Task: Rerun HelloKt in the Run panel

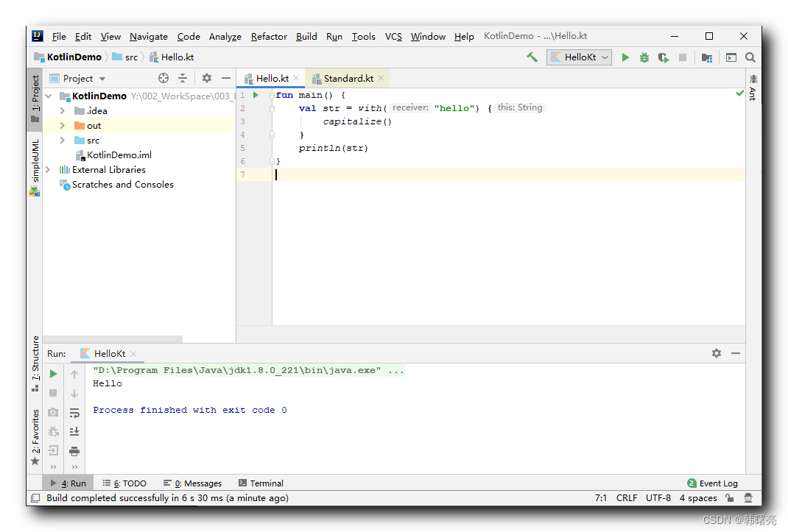Action: click(x=53, y=374)
